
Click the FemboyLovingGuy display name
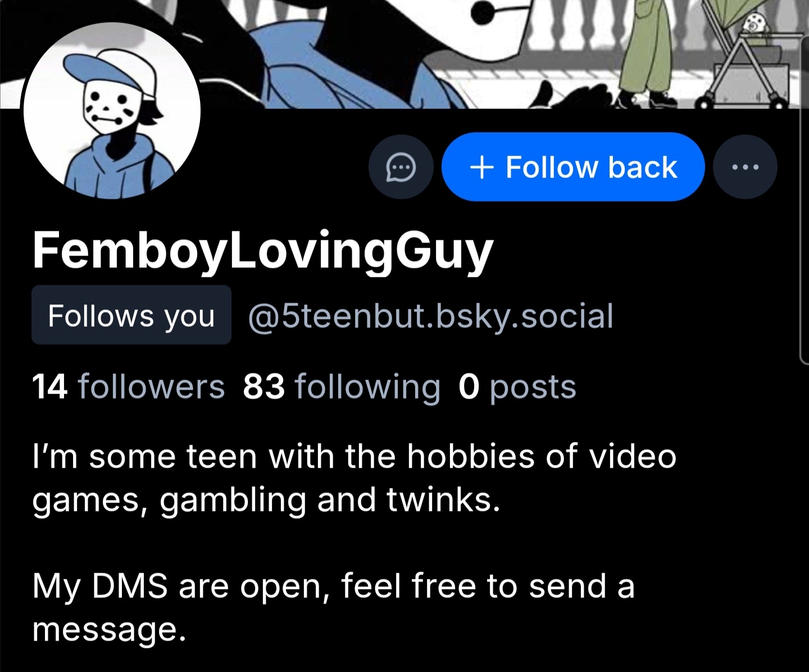[x=263, y=251]
